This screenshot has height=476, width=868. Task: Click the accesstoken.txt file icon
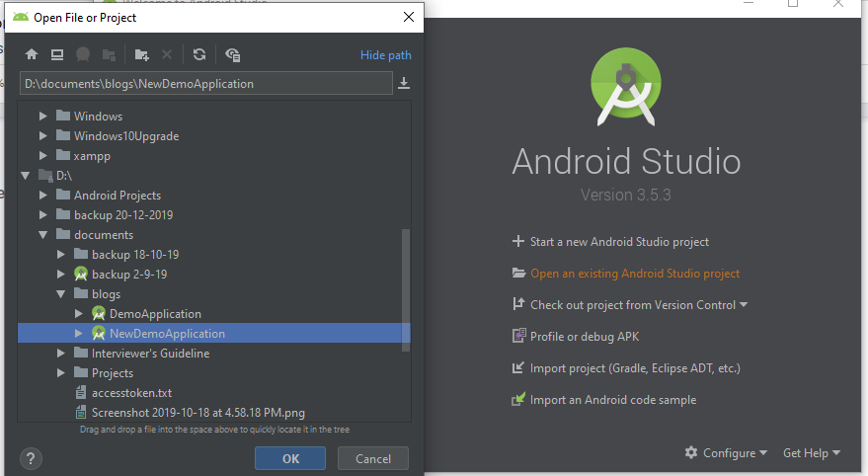[81, 392]
